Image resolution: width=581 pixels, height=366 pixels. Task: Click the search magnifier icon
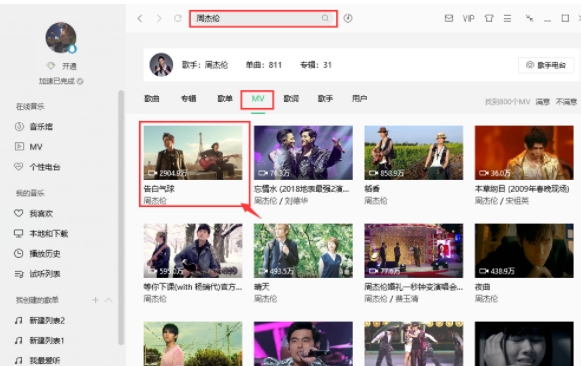coord(325,18)
